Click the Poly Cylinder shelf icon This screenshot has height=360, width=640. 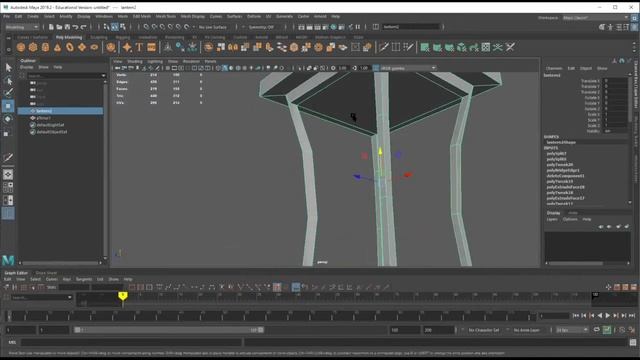point(45,47)
